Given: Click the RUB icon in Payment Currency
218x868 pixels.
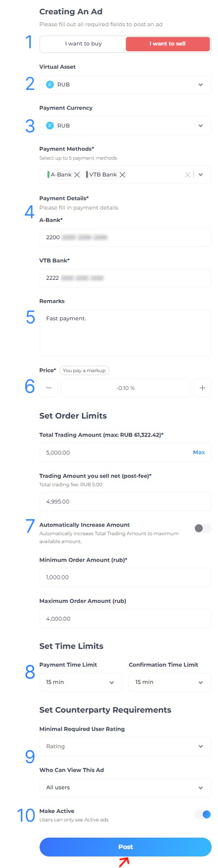Looking at the screenshot, I should click(49, 126).
